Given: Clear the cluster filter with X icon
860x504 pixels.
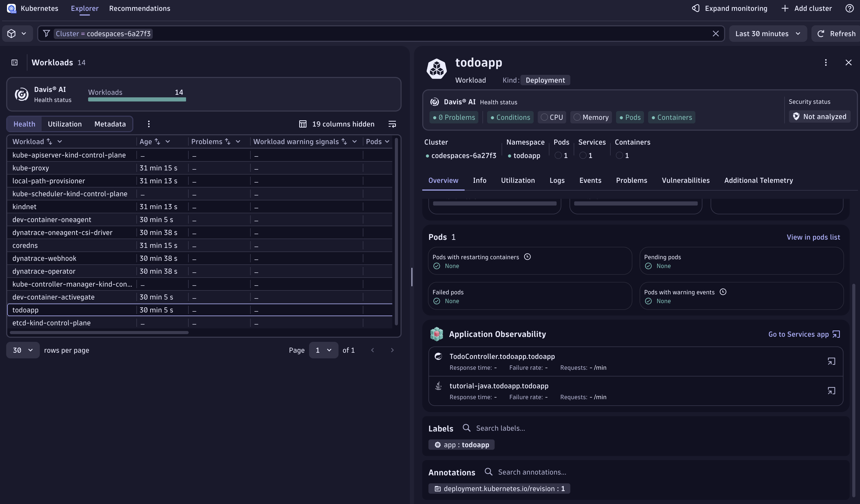Looking at the screenshot, I should point(716,33).
